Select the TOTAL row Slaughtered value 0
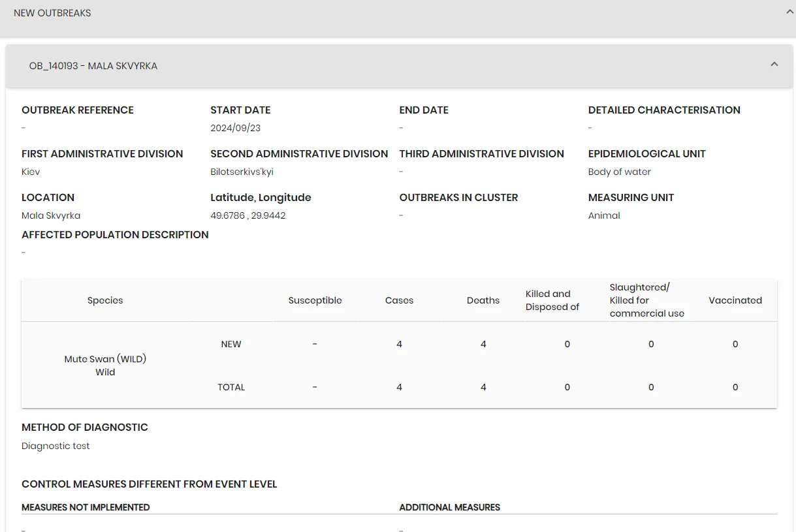Image resolution: width=796 pixels, height=532 pixels. click(x=651, y=387)
